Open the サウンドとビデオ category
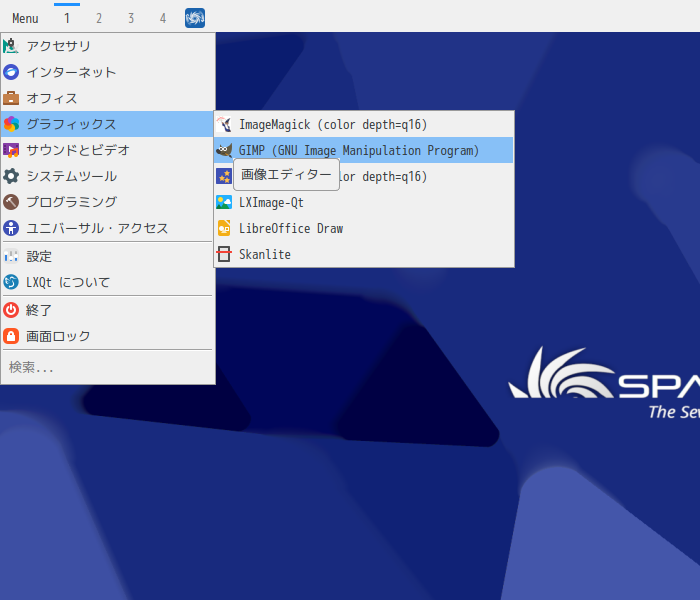Image resolution: width=700 pixels, height=600 pixels. [x=107, y=150]
